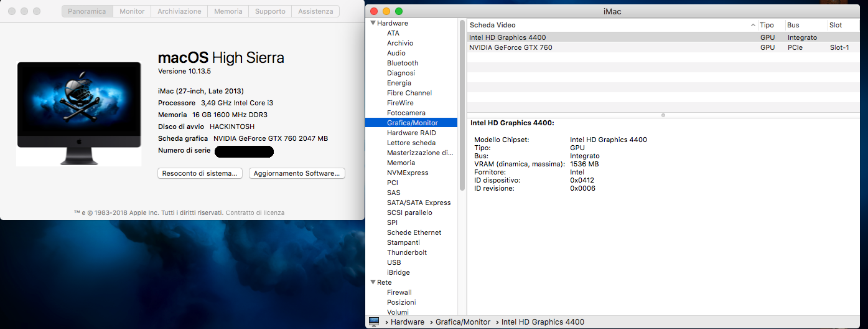
Task: Click the Bus column header
Action: point(806,25)
